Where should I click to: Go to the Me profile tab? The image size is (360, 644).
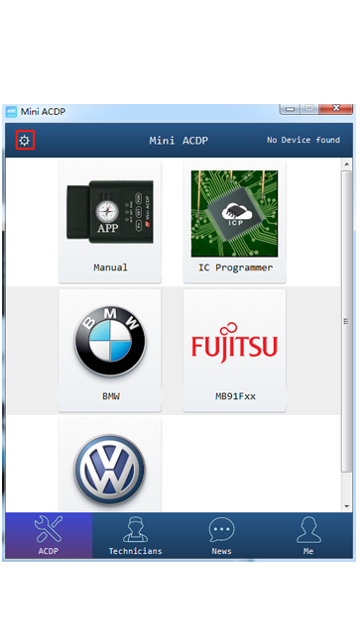308,536
